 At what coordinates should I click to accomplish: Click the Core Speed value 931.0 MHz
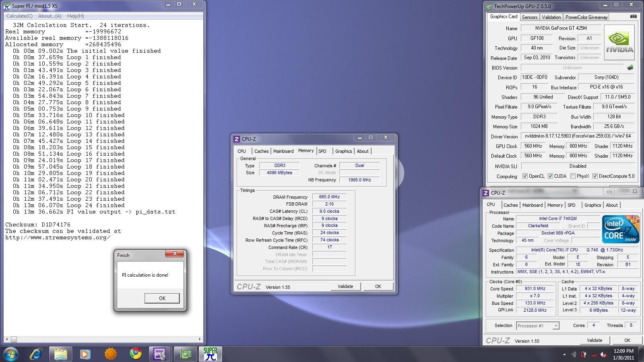tap(535, 289)
